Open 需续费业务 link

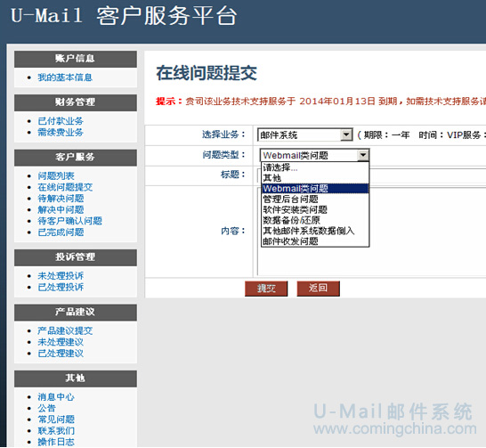tap(61, 133)
